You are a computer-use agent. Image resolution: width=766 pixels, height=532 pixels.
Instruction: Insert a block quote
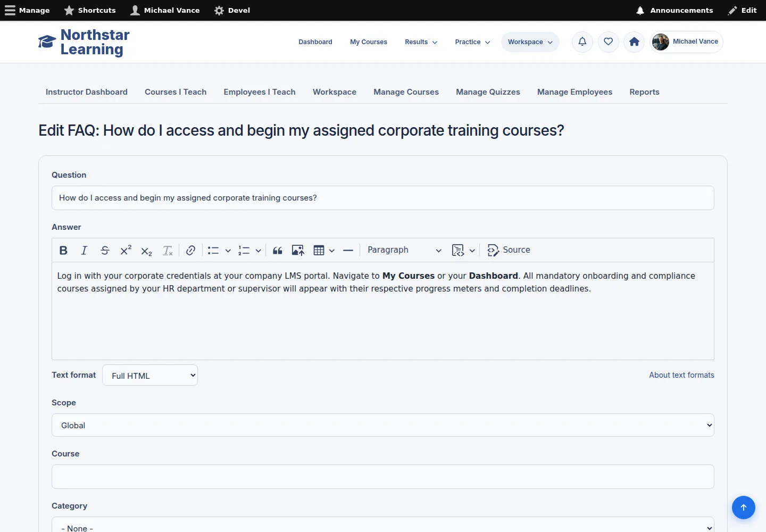(277, 250)
